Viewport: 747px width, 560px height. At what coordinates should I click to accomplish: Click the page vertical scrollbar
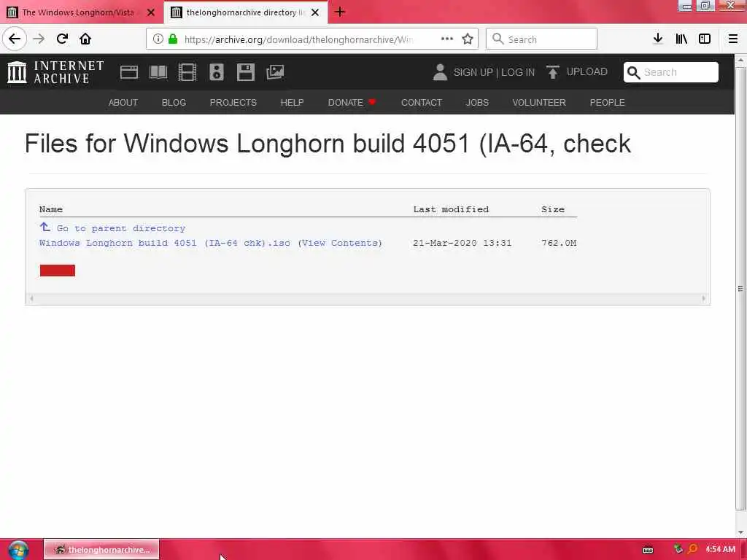pos(740,289)
